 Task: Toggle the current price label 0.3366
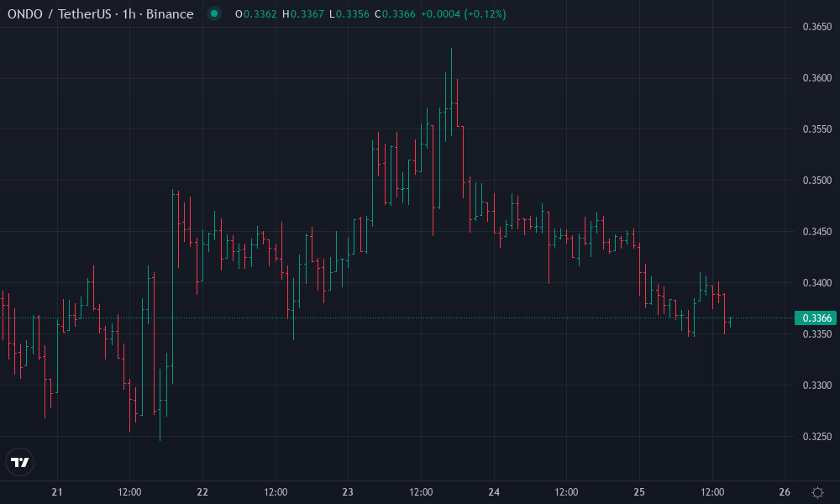814,318
